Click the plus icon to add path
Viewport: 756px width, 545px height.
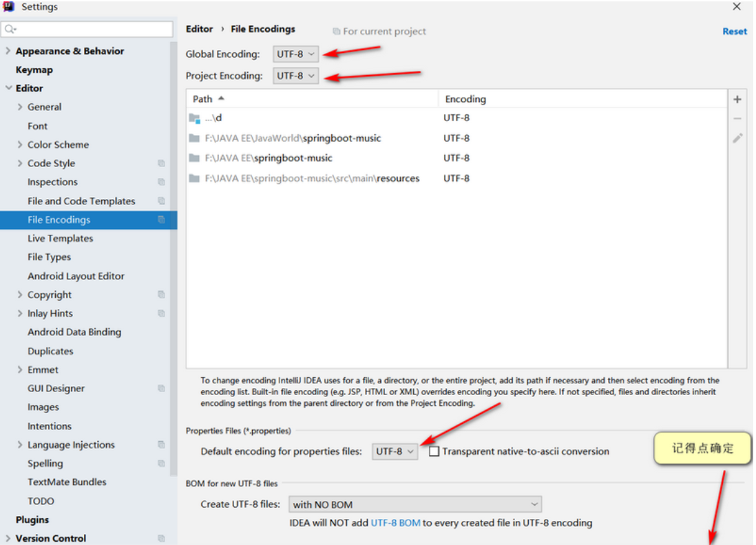coord(737,99)
